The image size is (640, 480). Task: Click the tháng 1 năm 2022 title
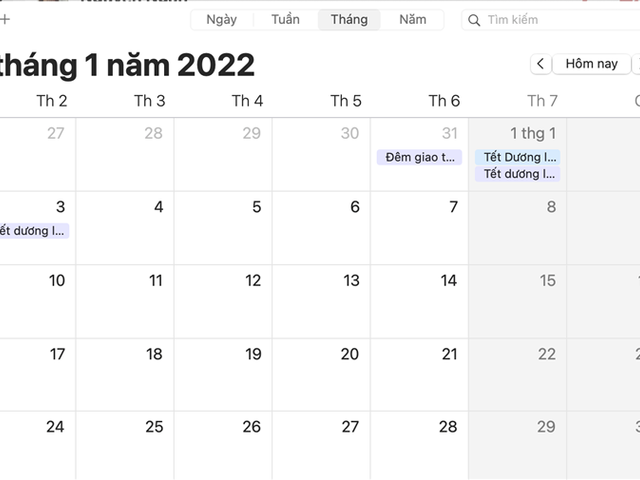tap(127, 65)
